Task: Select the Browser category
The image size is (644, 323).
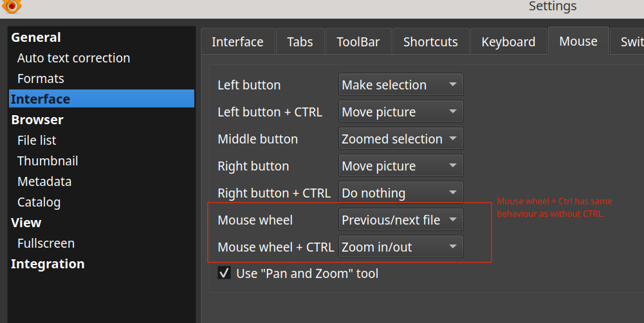Action: tap(37, 120)
